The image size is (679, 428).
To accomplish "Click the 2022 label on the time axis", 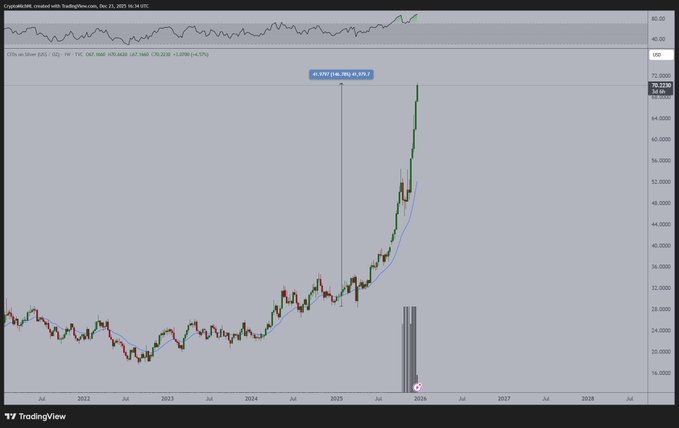I will click(x=84, y=398).
